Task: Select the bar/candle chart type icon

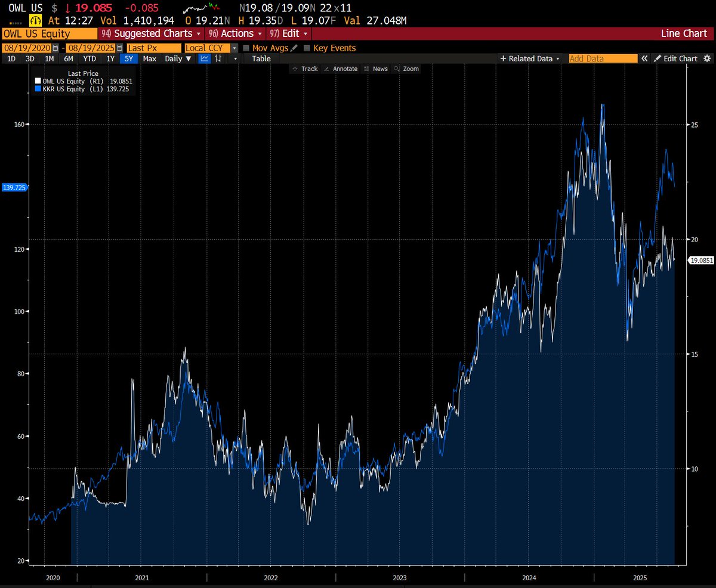Action: pos(219,58)
